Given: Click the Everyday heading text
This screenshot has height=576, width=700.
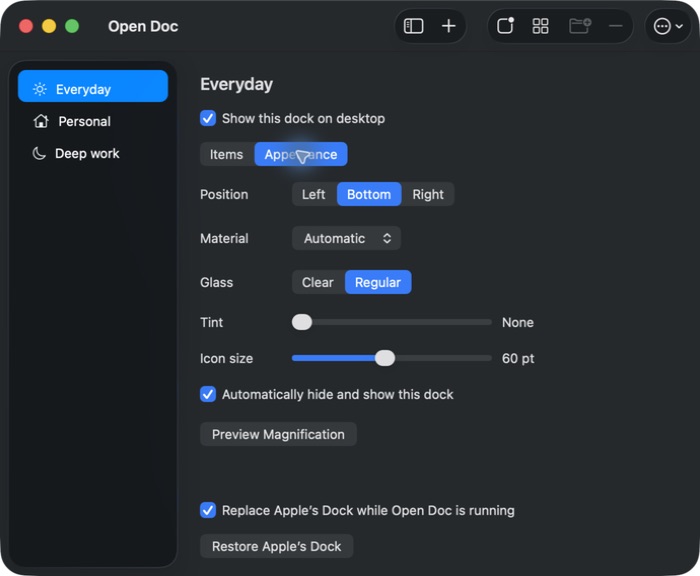Looking at the screenshot, I should 236,85.
